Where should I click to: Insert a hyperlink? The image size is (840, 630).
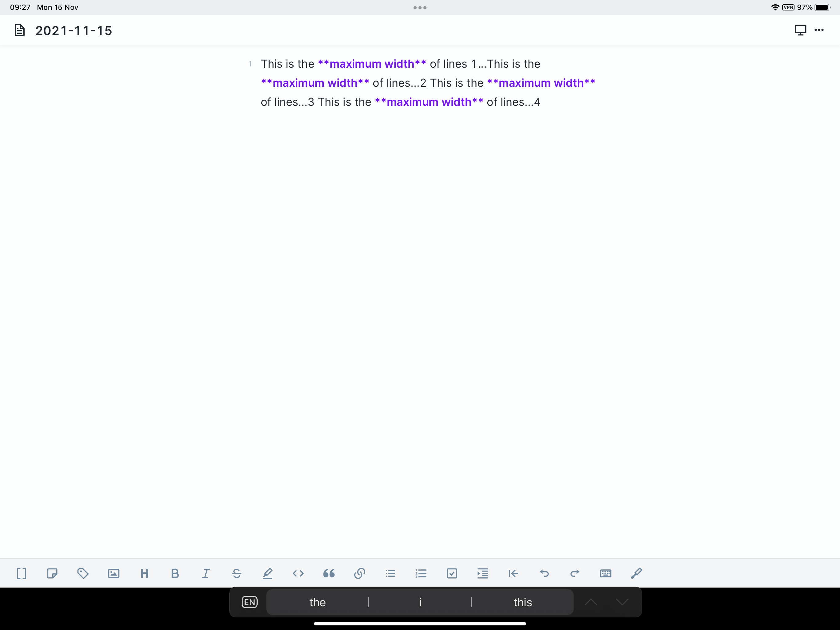[x=360, y=573]
